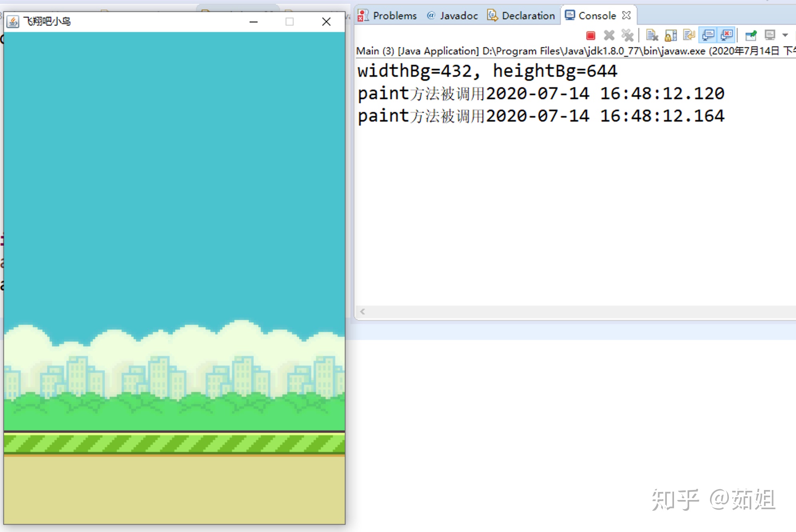Minimize the 飞翔吧小鸟 game window
This screenshot has height=532, width=796.
(254, 22)
